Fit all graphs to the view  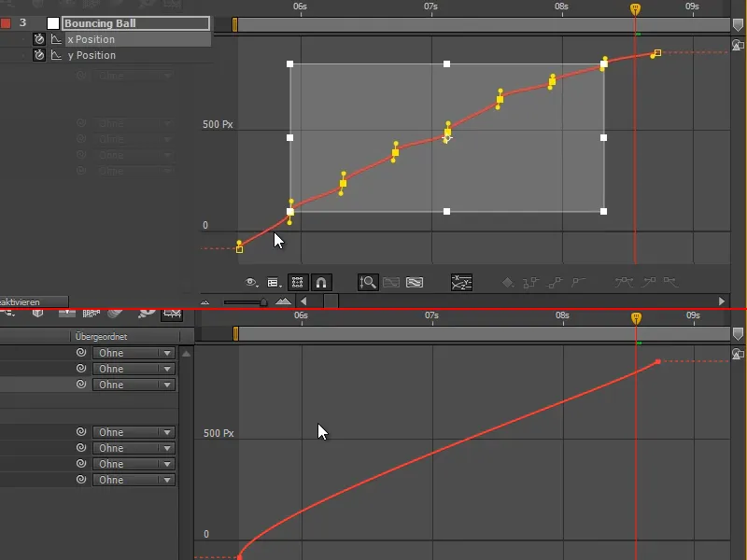415,282
